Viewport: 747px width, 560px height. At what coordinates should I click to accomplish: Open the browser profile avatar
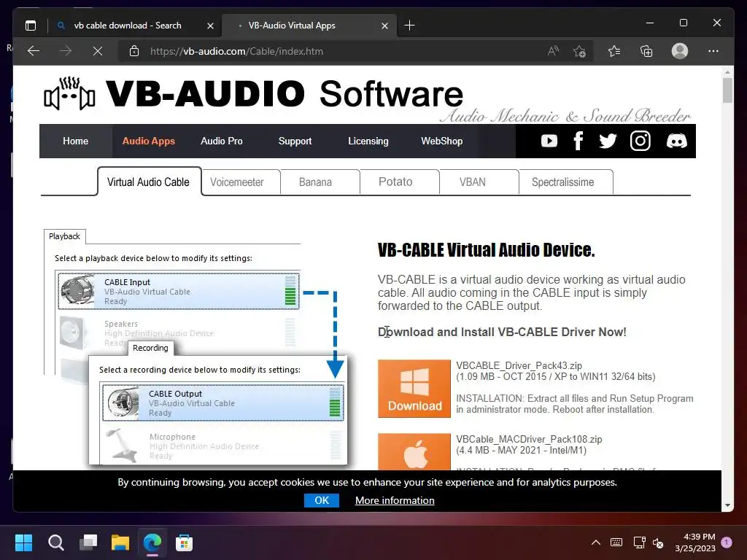[x=680, y=51]
